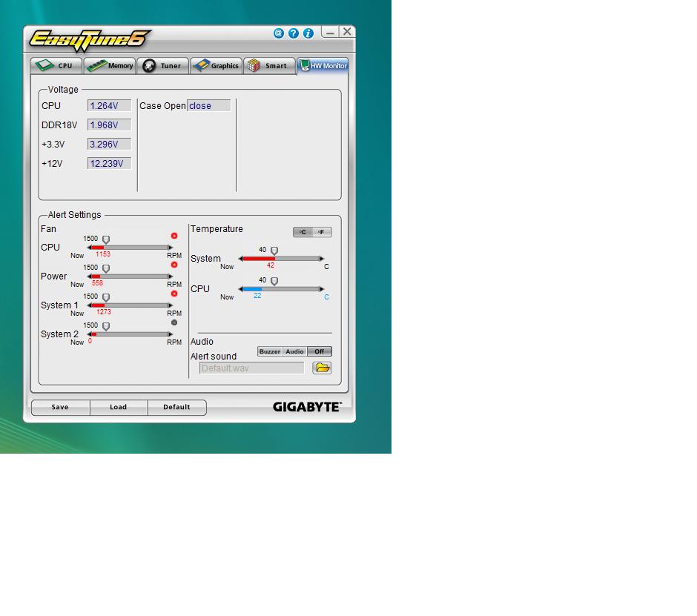This screenshot has height=616, width=697.
Task: Click the Default button
Action: (176, 407)
